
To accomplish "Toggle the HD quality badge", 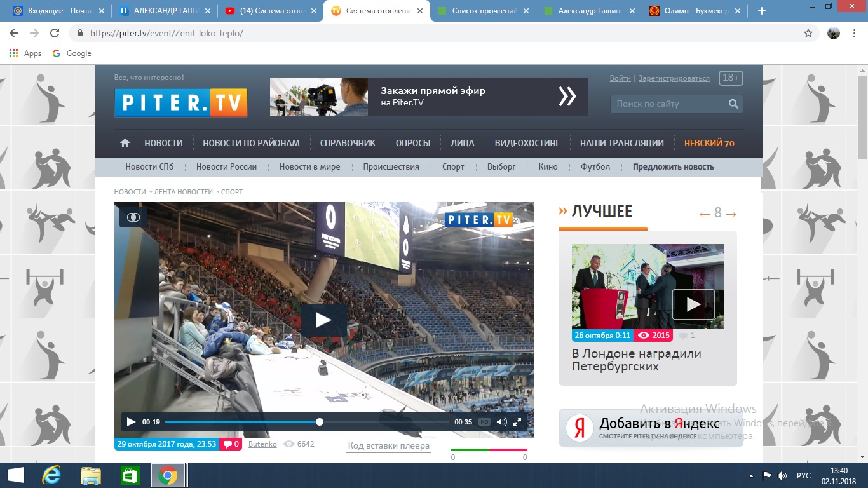I will (x=484, y=422).
